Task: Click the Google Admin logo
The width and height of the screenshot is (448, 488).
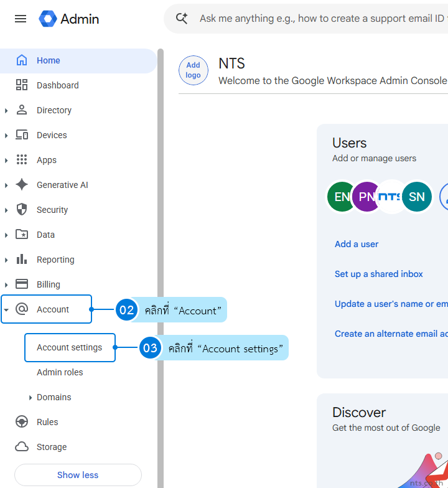Action: (x=68, y=19)
